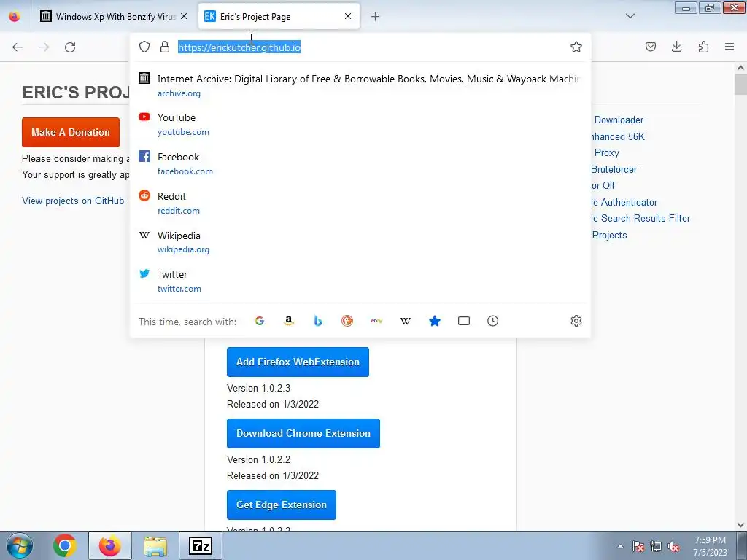
Task: Save page to Pocket
Action: pos(650,47)
